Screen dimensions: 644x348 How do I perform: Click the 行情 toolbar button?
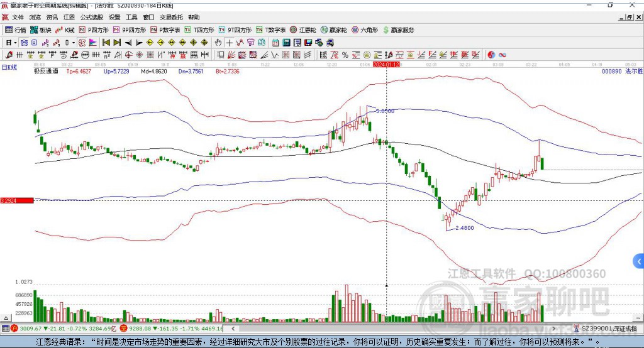pyautogui.click(x=16, y=30)
